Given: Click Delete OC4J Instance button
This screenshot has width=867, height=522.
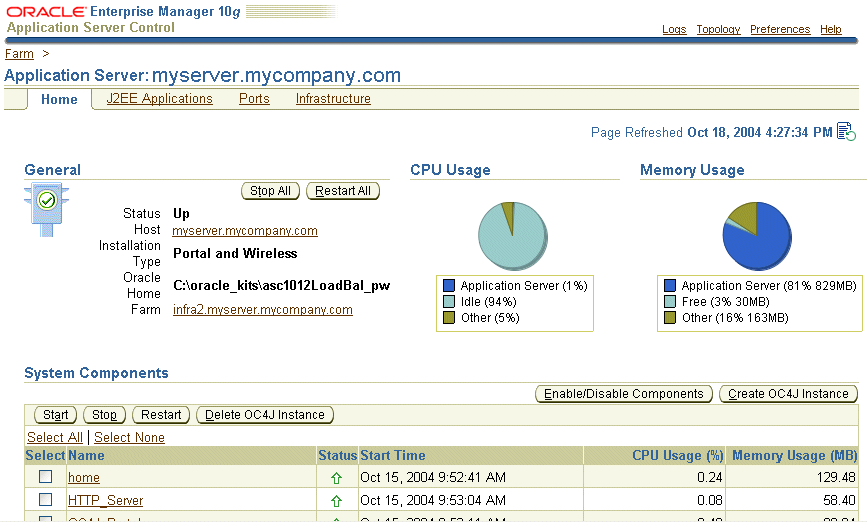Looking at the screenshot, I should coord(265,415).
